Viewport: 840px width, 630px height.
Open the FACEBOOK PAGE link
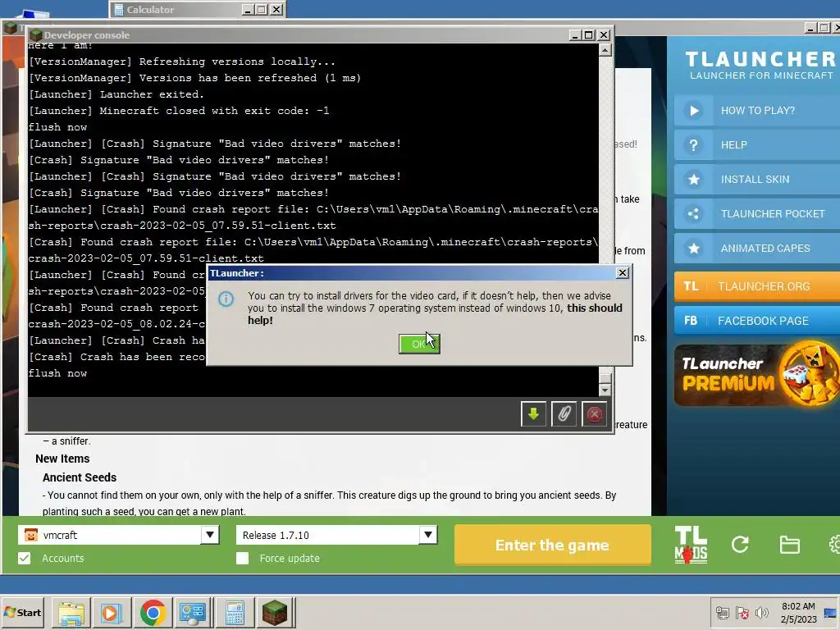[x=757, y=321]
